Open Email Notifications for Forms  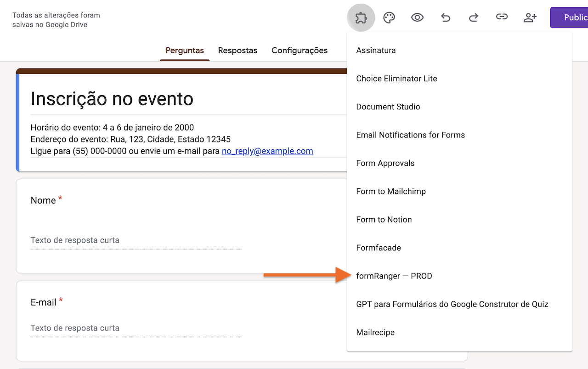410,135
